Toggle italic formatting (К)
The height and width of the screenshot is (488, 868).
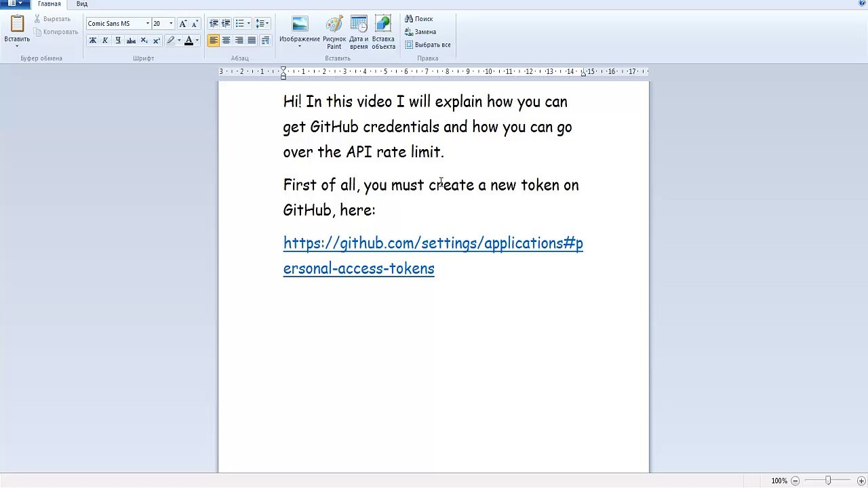click(105, 41)
